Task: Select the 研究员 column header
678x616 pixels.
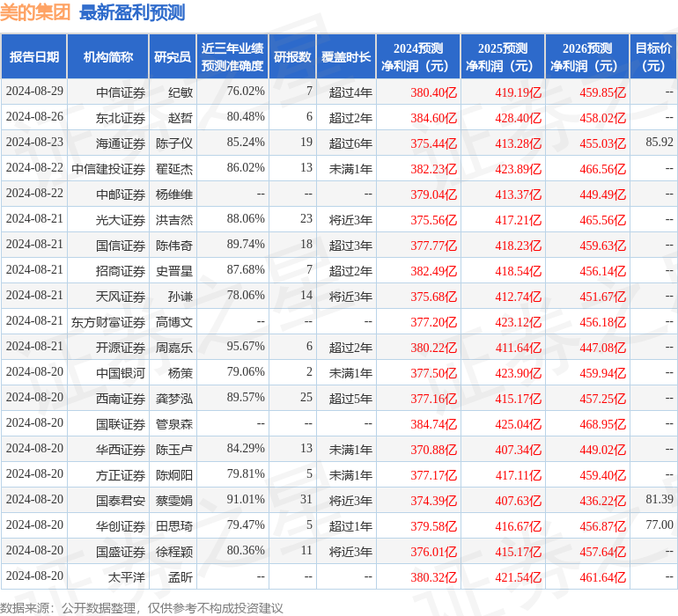Action: [173, 56]
